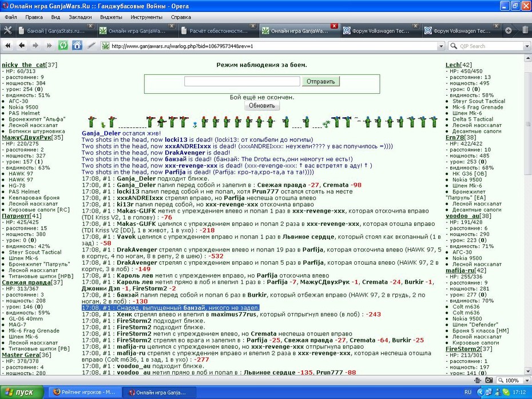Open the QIP Search engine dropdown

tap(527, 46)
